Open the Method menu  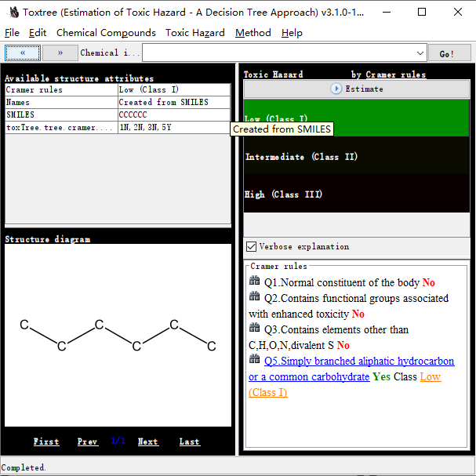[x=253, y=33]
